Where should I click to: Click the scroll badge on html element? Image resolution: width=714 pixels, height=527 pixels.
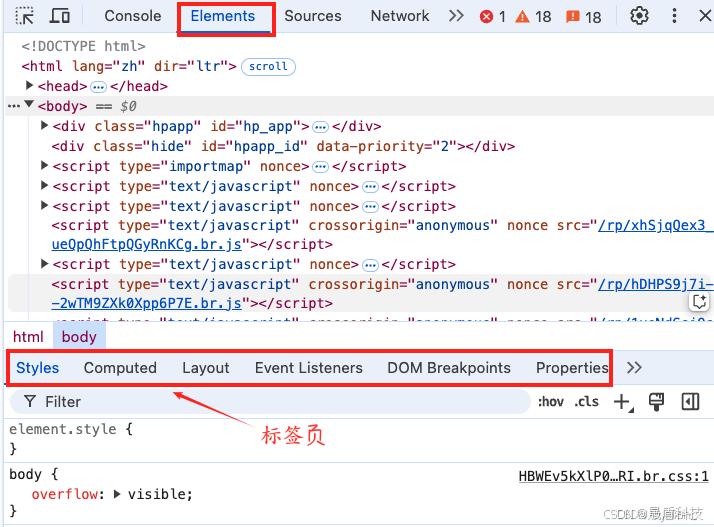point(268,67)
